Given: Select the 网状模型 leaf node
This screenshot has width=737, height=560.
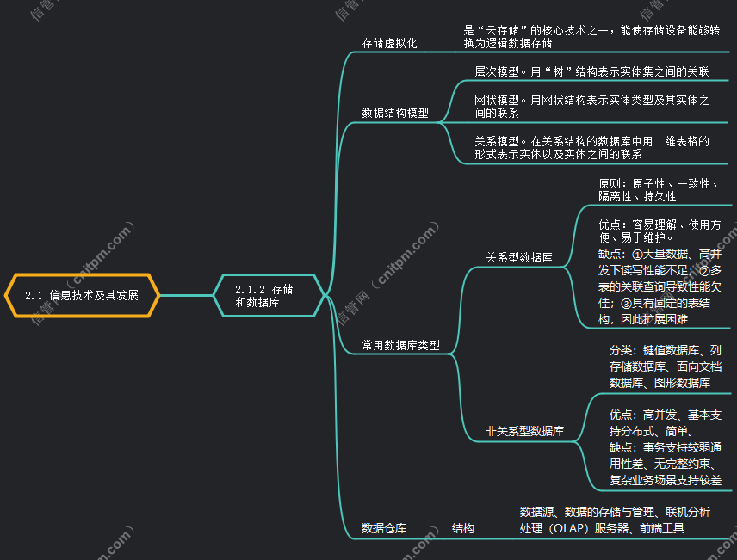Looking at the screenshot, I should tap(591, 106).
